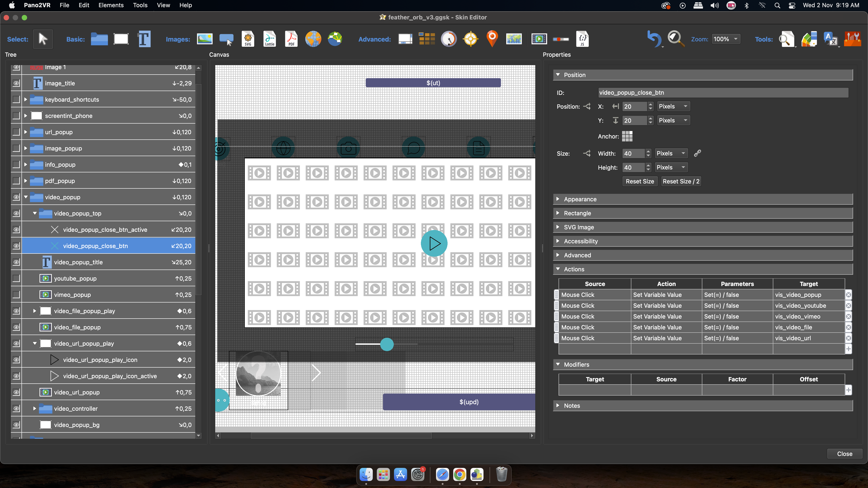
Task: Add an Image element
Action: (205, 39)
